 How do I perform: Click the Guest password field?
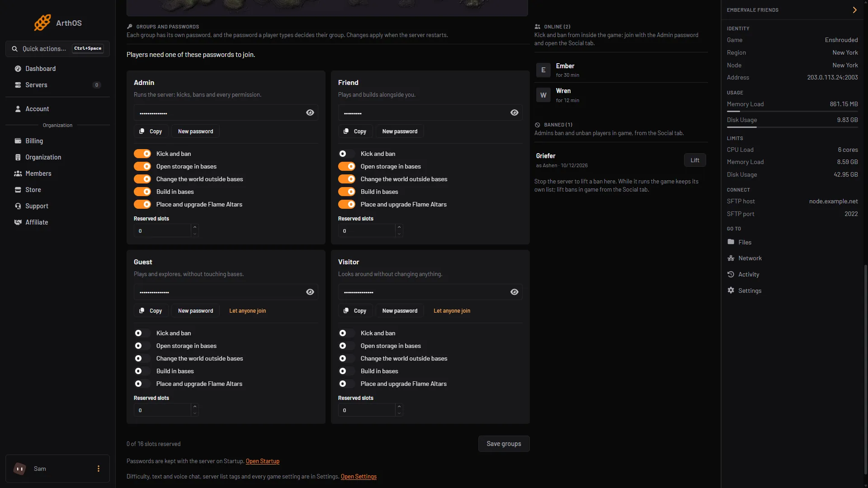[226, 292]
